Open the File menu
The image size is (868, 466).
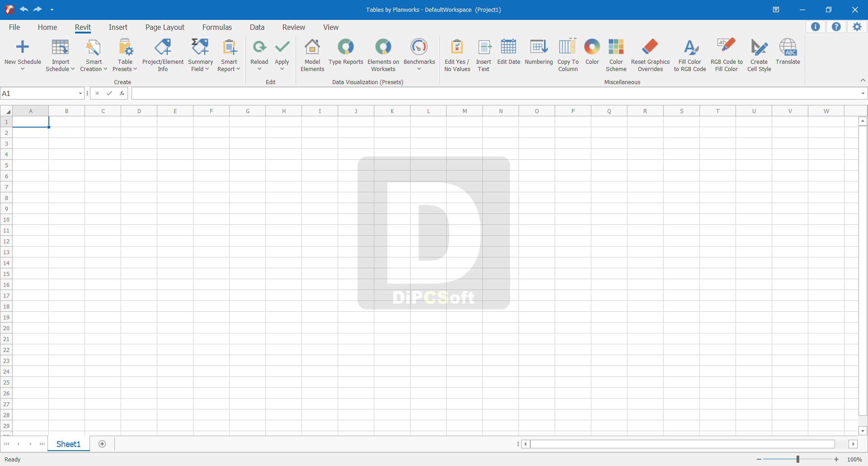[x=14, y=27]
